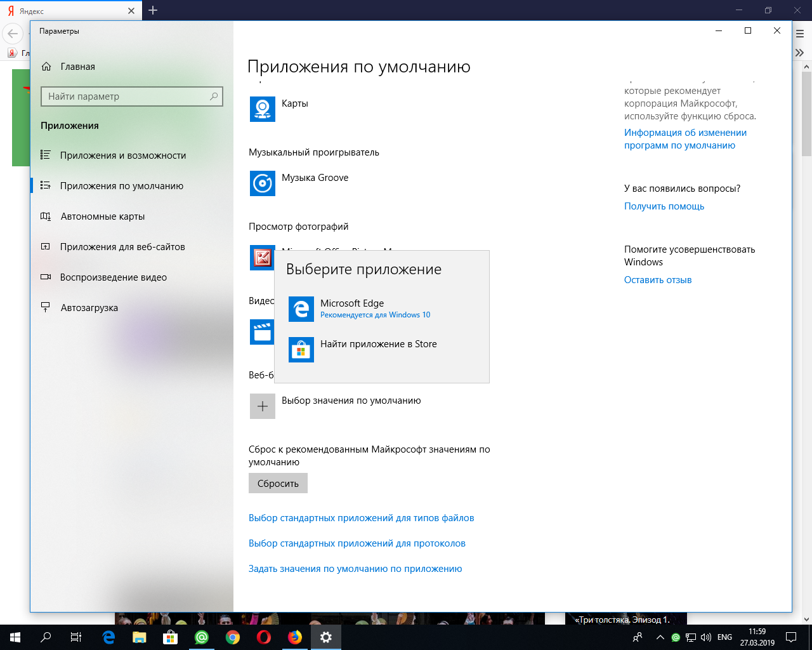Click the network icon in system tray

(x=691, y=637)
